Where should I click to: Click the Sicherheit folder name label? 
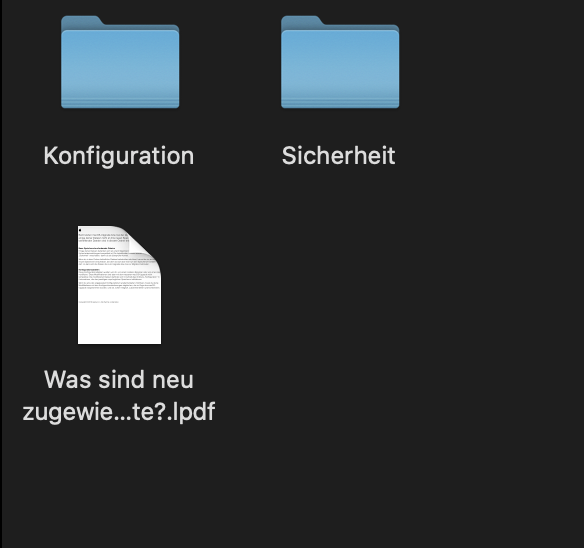click(339, 156)
